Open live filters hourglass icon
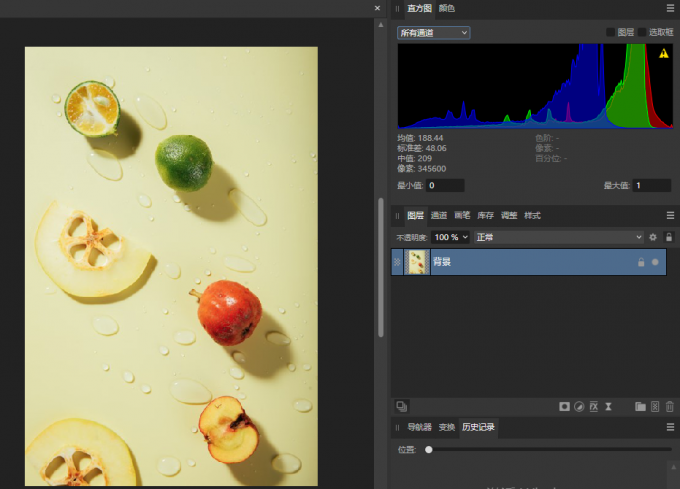 tap(608, 407)
